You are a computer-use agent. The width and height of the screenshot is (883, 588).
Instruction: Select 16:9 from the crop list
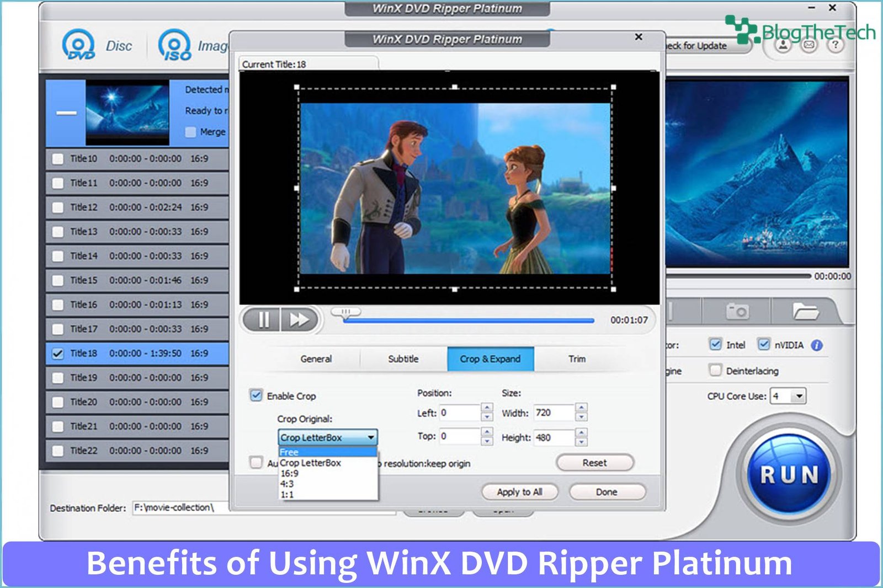290,473
